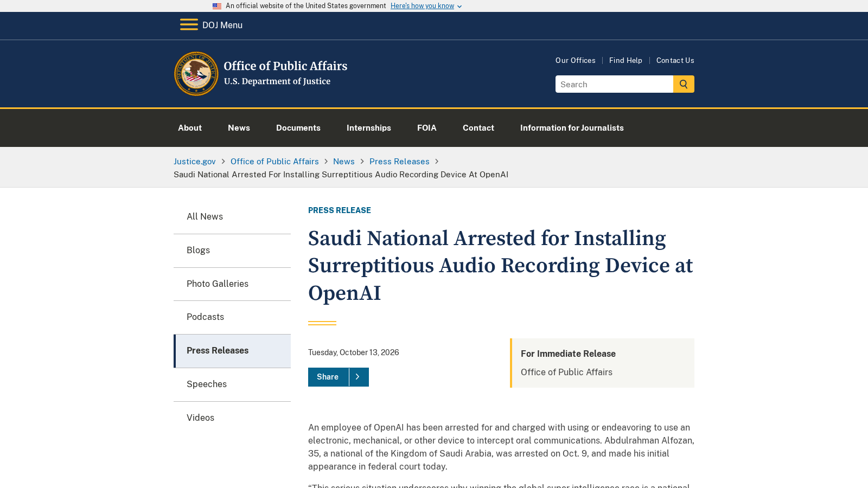Open the About navigation menu
Screen dimensions: 868x488
click(190, 128)
